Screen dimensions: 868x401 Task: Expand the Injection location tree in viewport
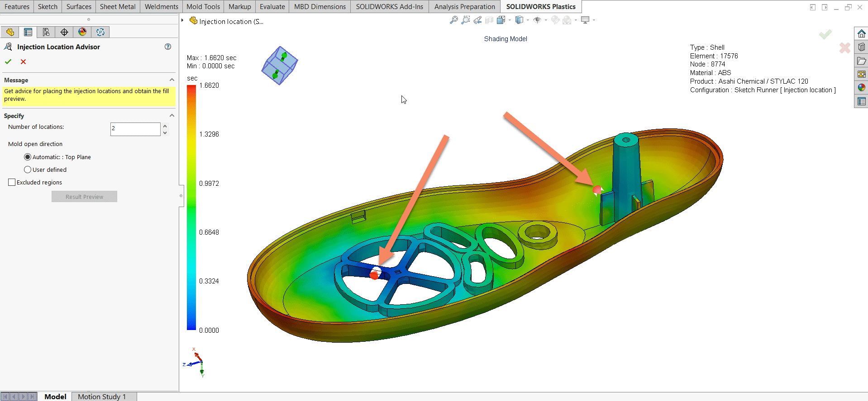[x=182, y=20]
